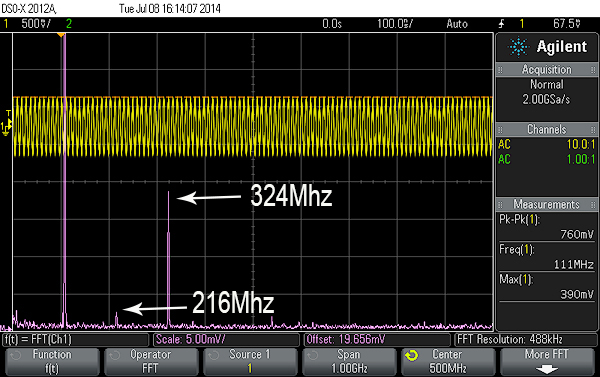
Task: Click the rotary knob icon on Center
Action: point(412,356)
